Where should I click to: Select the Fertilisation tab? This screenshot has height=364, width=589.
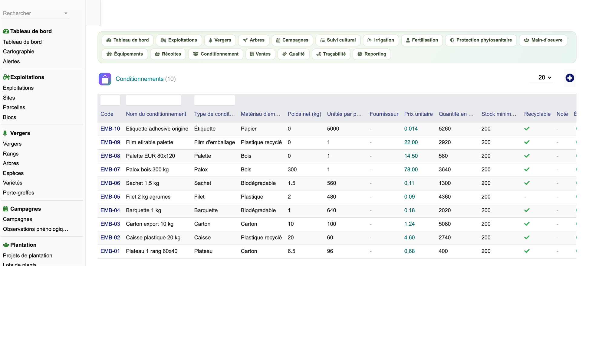point(422,40)
